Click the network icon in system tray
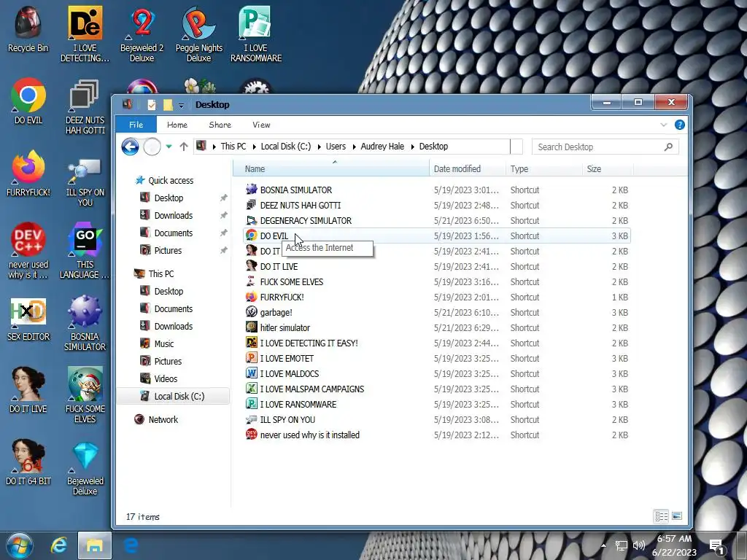The image size is (747, 560). point(622,545)
